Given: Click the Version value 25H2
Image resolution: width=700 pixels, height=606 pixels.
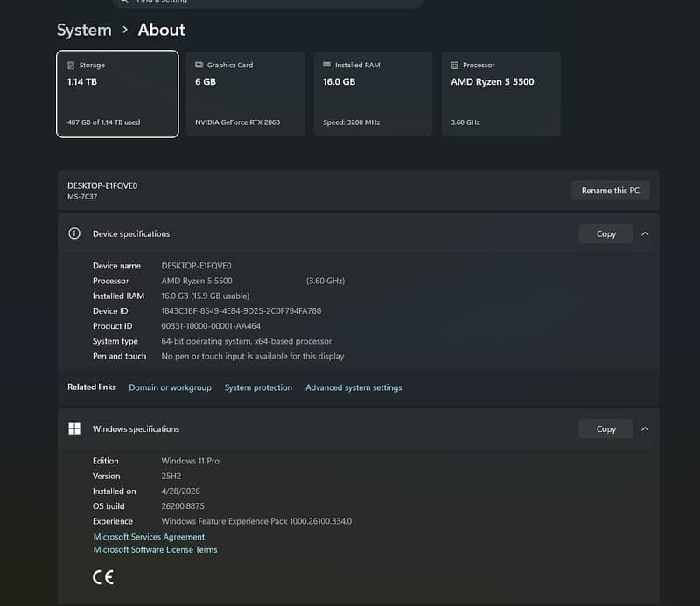Looking at the screenshot, I should pos(171,476).
